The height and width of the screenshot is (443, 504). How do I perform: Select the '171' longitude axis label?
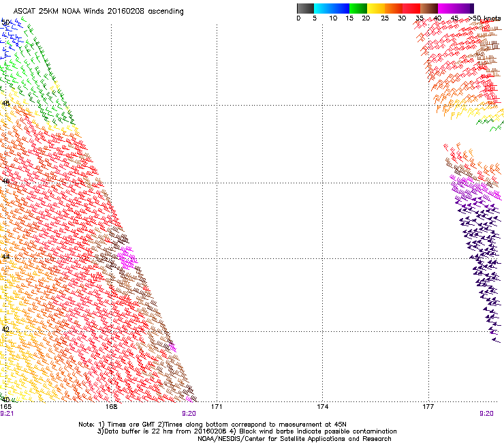pos(217,407)
